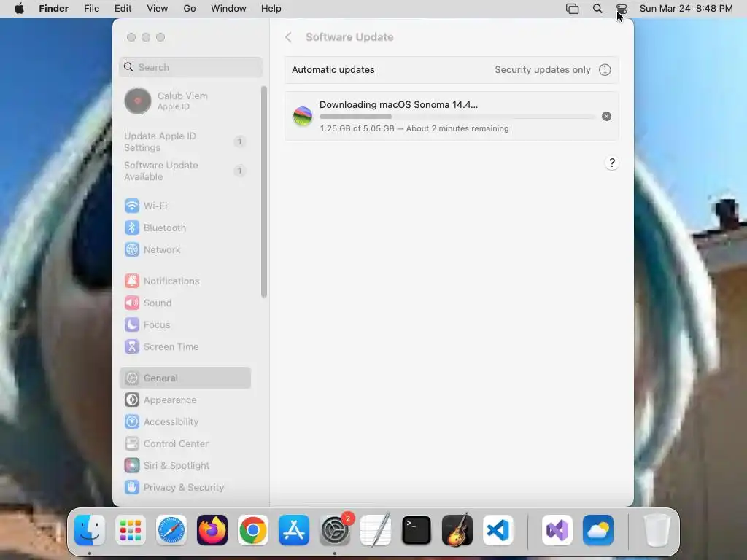Open the View menu
The width and height of the screenshot is (747, 560).
tap(158, 9)
